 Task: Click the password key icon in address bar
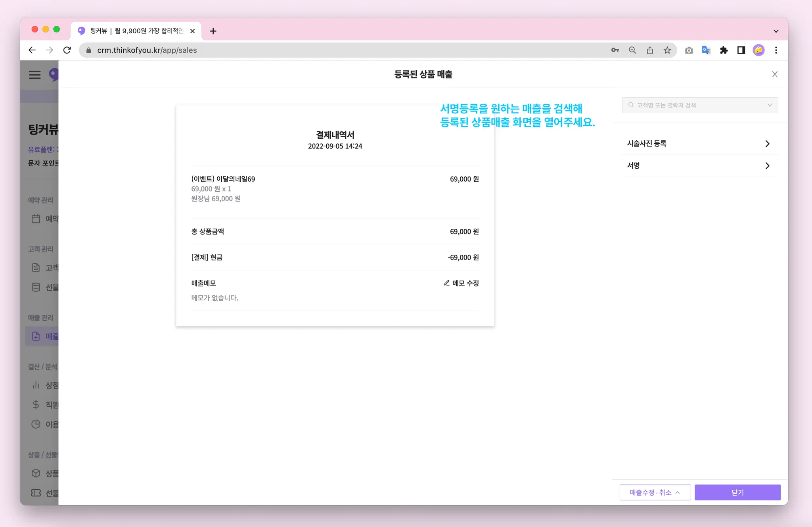(615, 50)
